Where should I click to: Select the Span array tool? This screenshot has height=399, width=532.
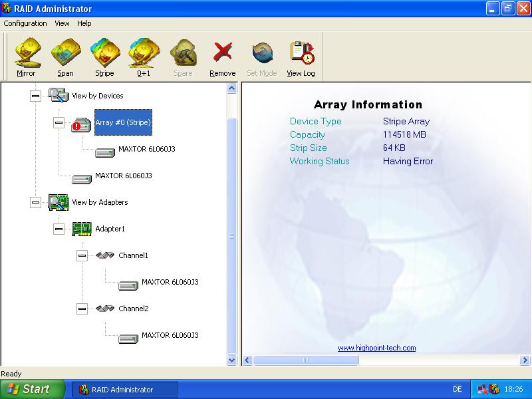(x=65, y=58)
